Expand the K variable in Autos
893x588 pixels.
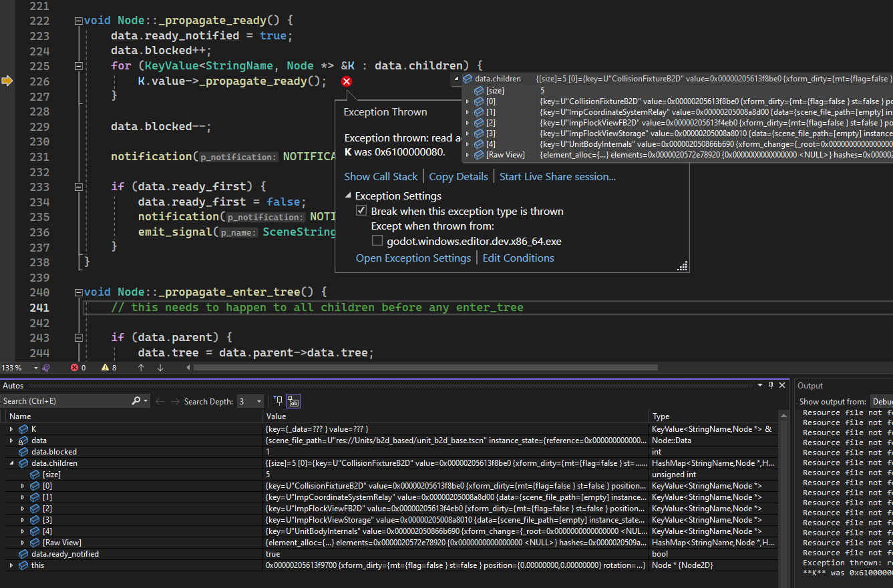(11, 429)
